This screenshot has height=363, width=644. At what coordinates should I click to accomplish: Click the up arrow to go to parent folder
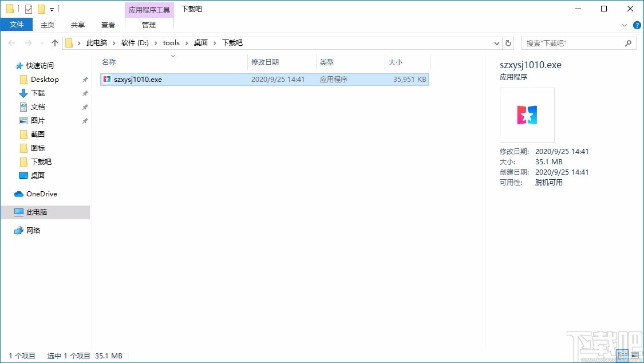point(54,42)
